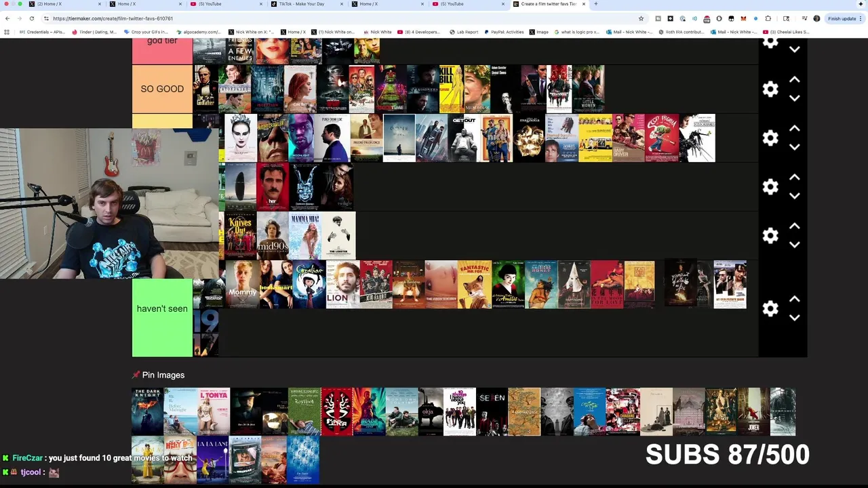
Task: Select the Joker poster
Action: pos(754,411)
